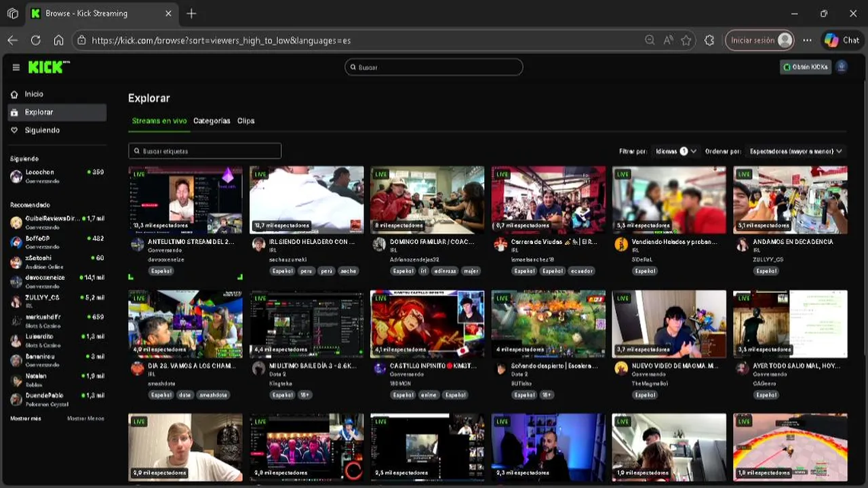Click the Siguiendo heart icon
The width and height of the screenshot is (868, 488).
click(x=14, y=130)
